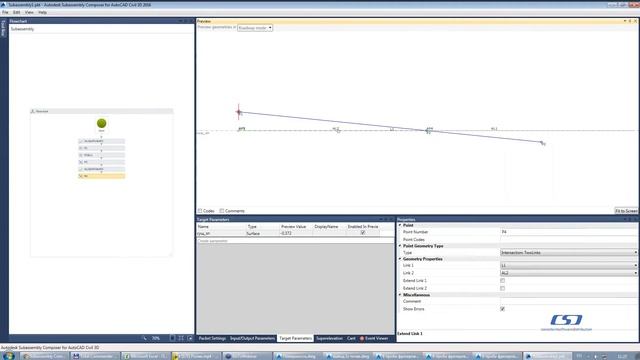
Task: Switch to the Input/Output Parameters tab
Action: (x=252, y=338)
